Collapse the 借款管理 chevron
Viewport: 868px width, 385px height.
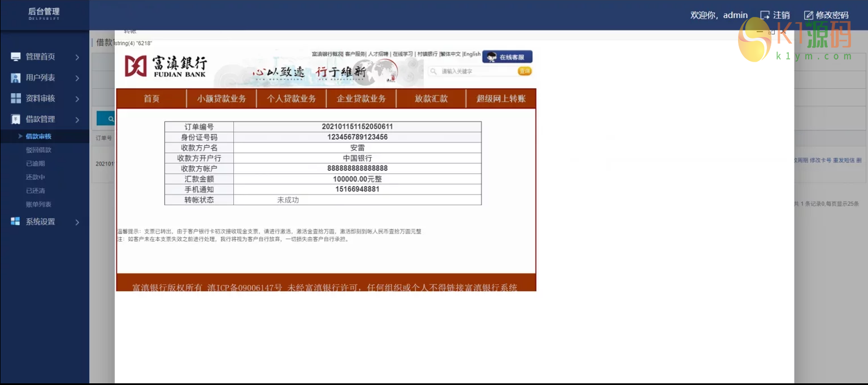77,119
